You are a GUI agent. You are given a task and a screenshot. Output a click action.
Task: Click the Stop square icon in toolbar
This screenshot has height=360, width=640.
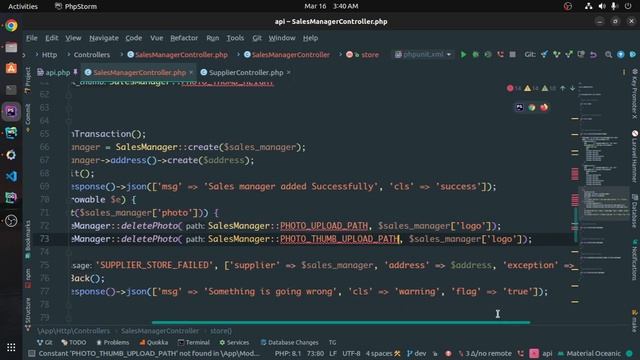(512, 54)
